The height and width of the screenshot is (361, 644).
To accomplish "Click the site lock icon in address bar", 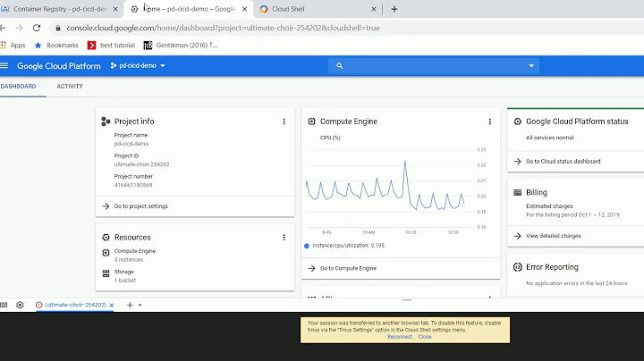I will (x=58, y=28).
